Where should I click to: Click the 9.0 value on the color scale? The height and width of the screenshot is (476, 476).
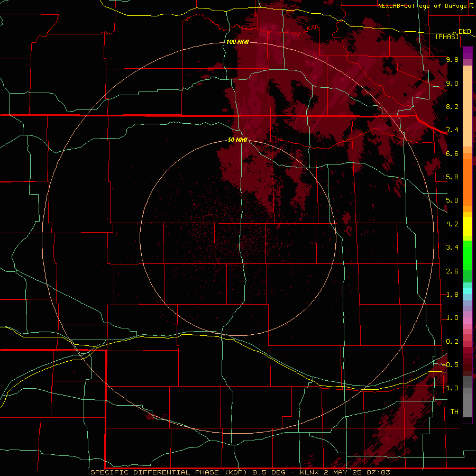click(452, 83)
